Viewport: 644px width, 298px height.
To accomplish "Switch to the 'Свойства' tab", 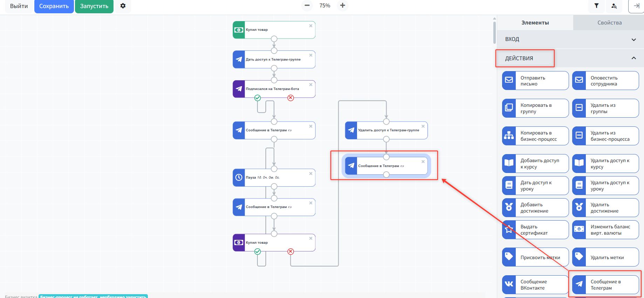I will [x=609, y=23].
